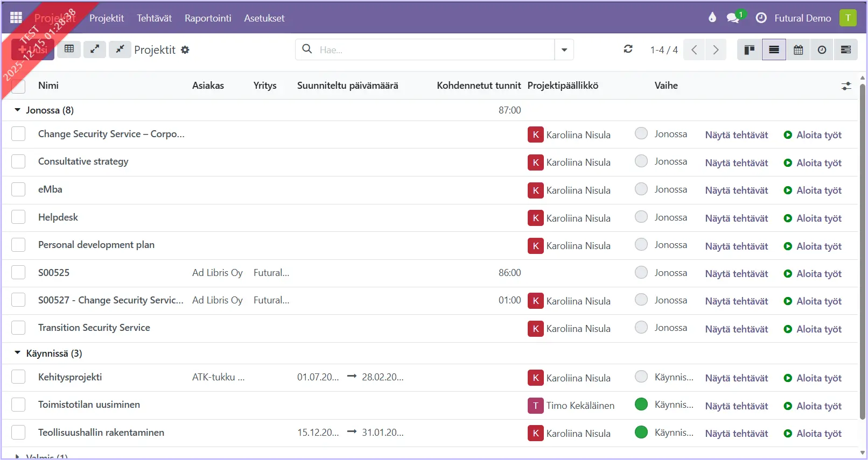The height and width of the screenshot is (460, 868).
Task: Open the activity clock view icon
Action: click(822, 50)
